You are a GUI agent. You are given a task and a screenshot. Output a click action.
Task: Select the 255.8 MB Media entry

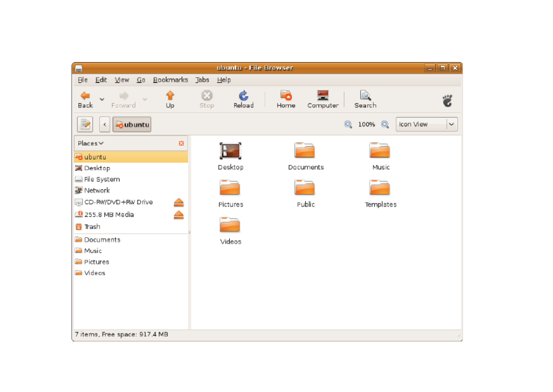(x=124, y=215)
